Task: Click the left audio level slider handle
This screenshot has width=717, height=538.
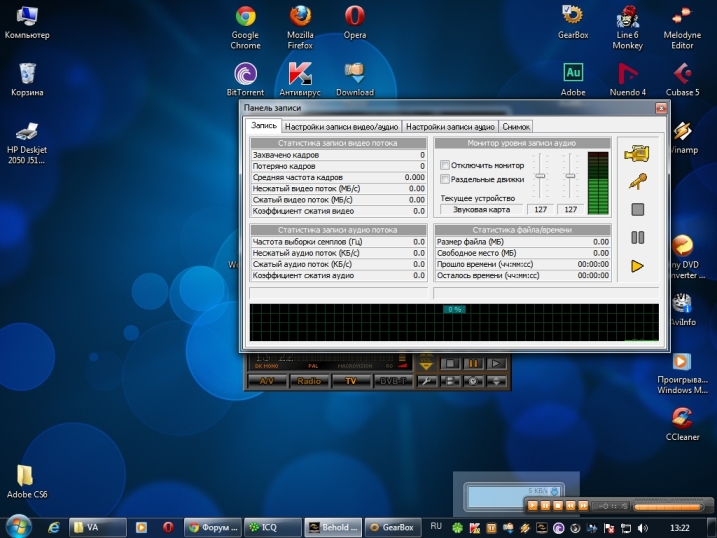Action: [x=540, y=176]
